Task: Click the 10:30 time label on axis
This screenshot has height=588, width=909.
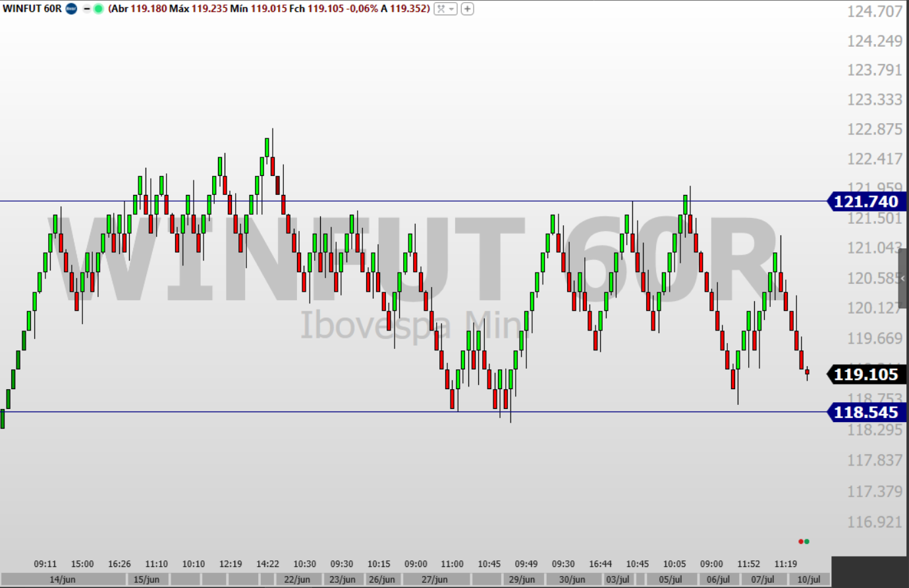Action: (x=305, y=564)
